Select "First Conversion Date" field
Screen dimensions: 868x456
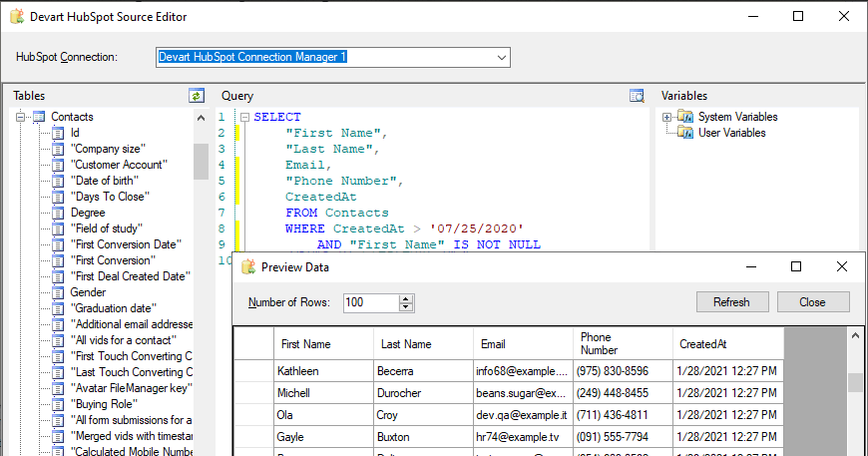[126, 244]
